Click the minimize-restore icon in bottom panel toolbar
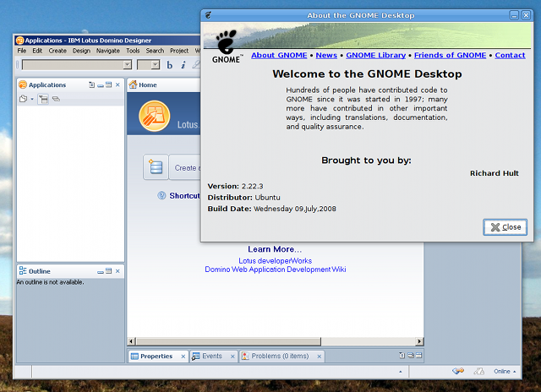 411,356
